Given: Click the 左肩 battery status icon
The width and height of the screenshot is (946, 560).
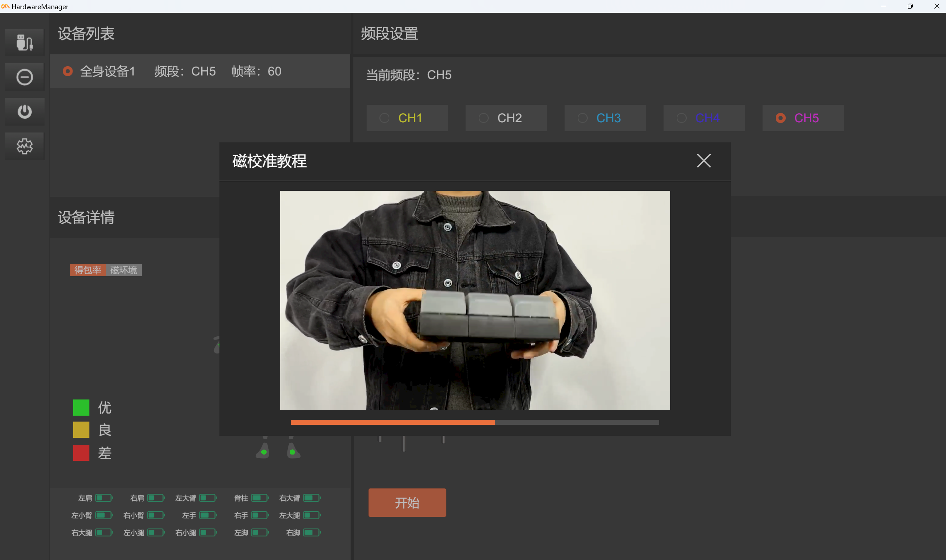Looking at the screenshot, I should [x=104, y=498].
